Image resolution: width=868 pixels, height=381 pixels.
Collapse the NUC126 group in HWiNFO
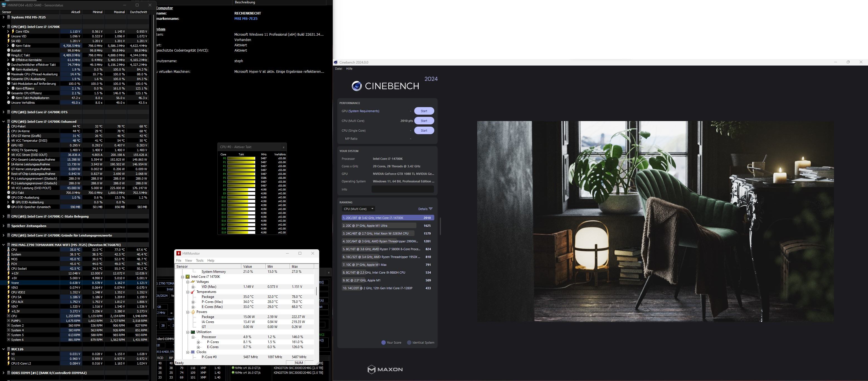(3, 349)
